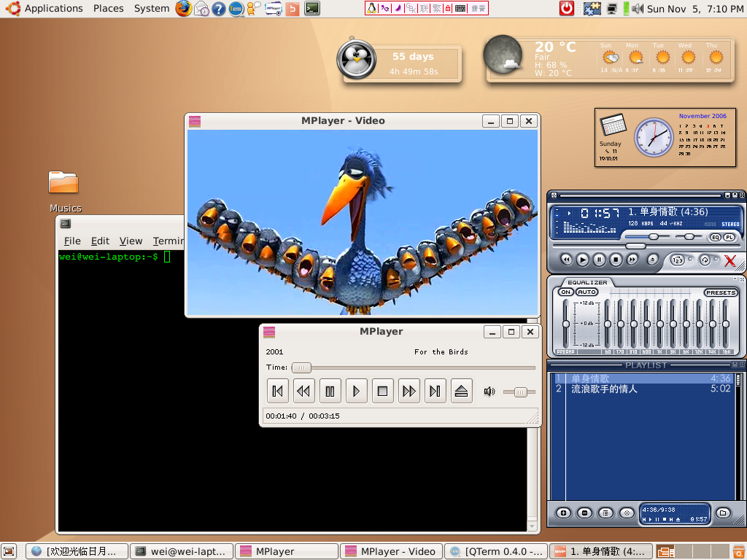Stop playback in MPlayer controls
The width and height of the screenshot is (747, 560).
click(x=382, y=391)
